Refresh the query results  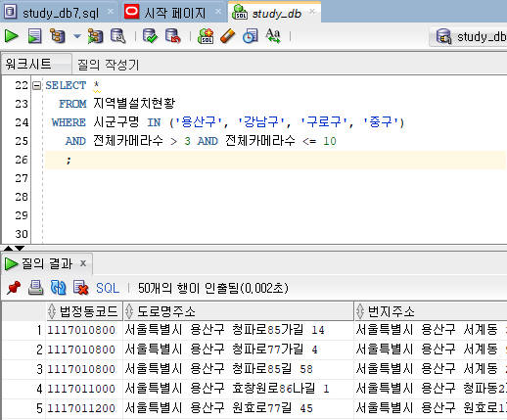click(x=59, y=288)
